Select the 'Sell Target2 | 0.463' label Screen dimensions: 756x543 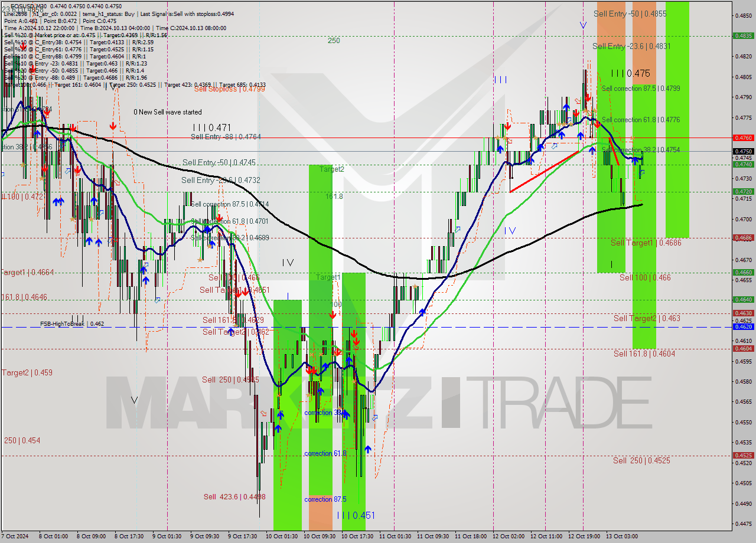[x=647, y=318]
